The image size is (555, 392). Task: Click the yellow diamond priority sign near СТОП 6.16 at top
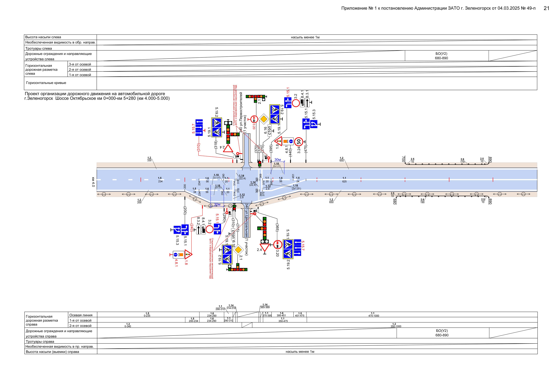[x=264, y=119]
